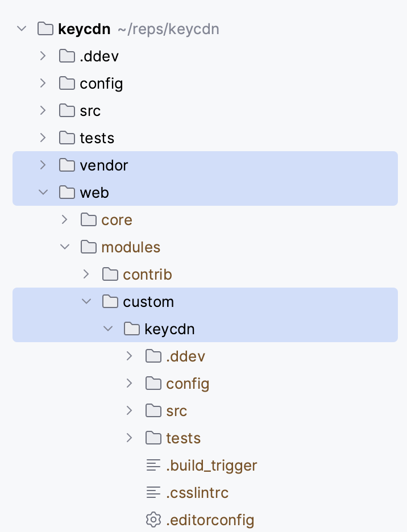The width and height of the screenshot is (407, 532).
Task: Select the top-level config folder label
Action: click(x=101, y=84)
